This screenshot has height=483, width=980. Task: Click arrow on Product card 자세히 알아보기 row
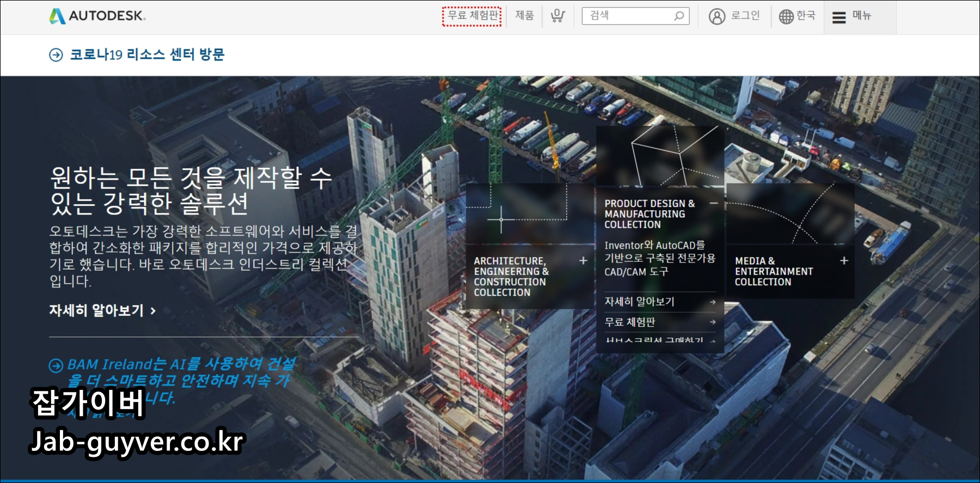click(x=713, y=302)
